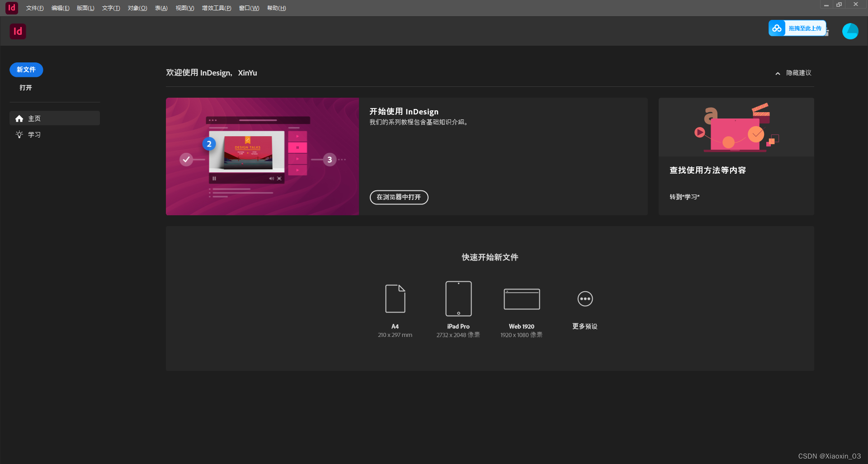
Task: Select the A4 document preset icon
Action: click(x=395, y=298)
